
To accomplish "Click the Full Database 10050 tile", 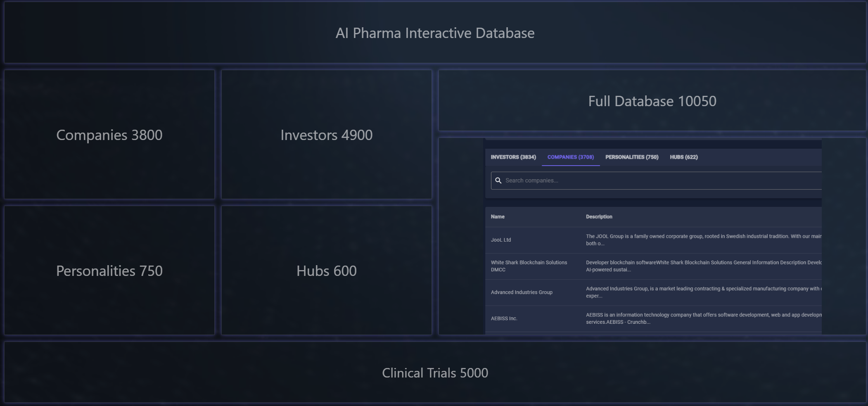I will tap(652, 101).
